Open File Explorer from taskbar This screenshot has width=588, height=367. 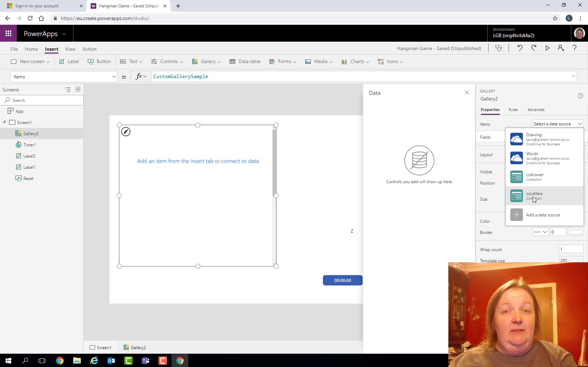coord(77,361)
